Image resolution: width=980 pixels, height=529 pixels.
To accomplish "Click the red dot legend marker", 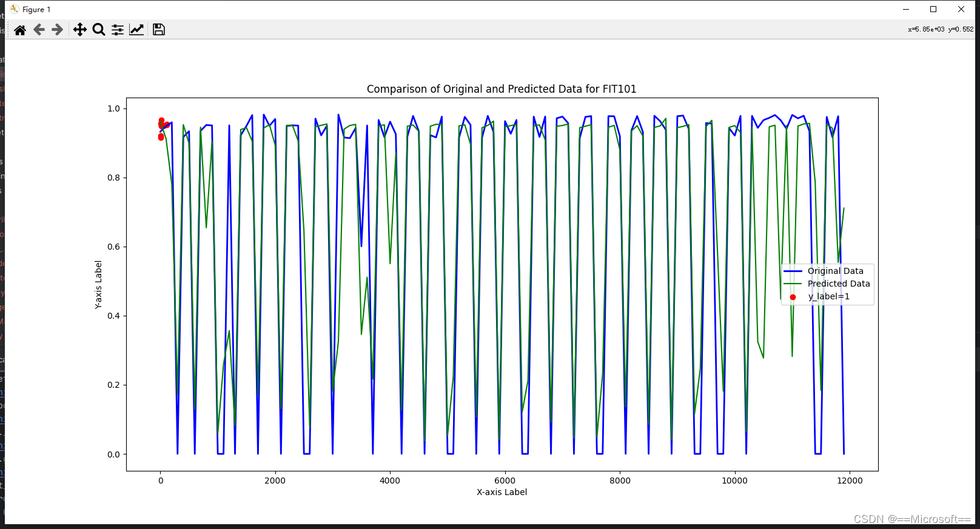I will (x=793, y=297).
